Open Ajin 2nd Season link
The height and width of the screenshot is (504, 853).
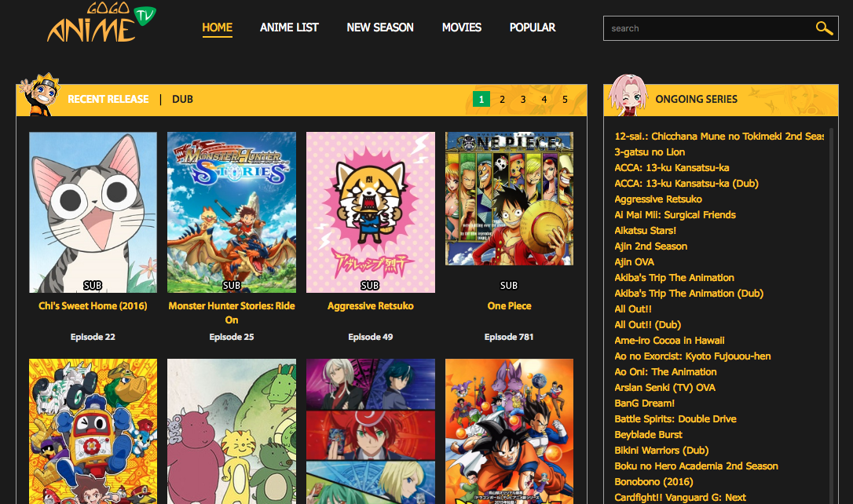(650, 247)
